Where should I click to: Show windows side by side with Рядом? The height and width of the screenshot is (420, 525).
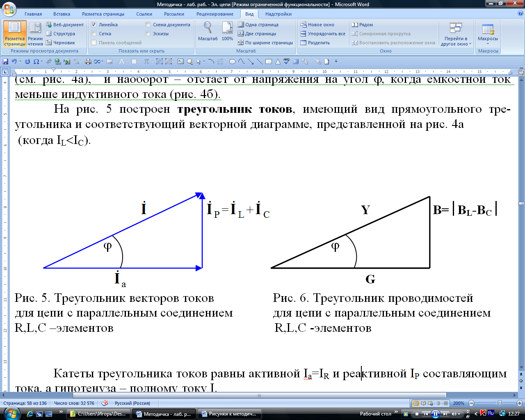362,25
